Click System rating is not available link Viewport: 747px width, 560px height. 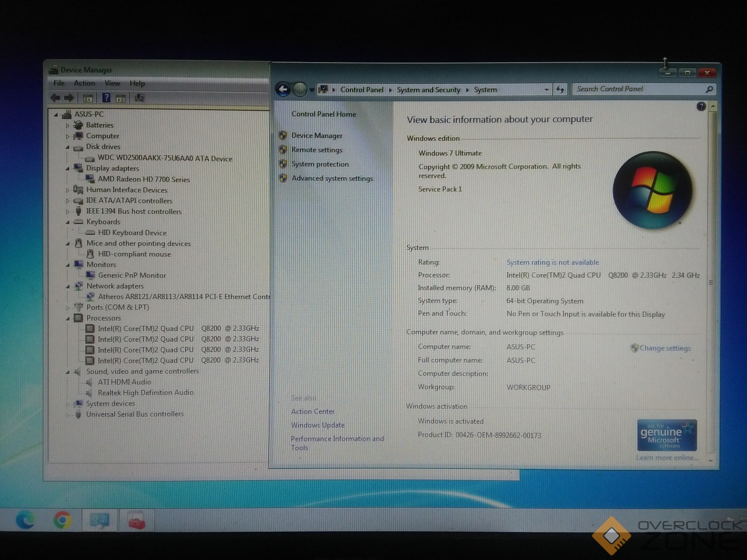coord(553,262)
